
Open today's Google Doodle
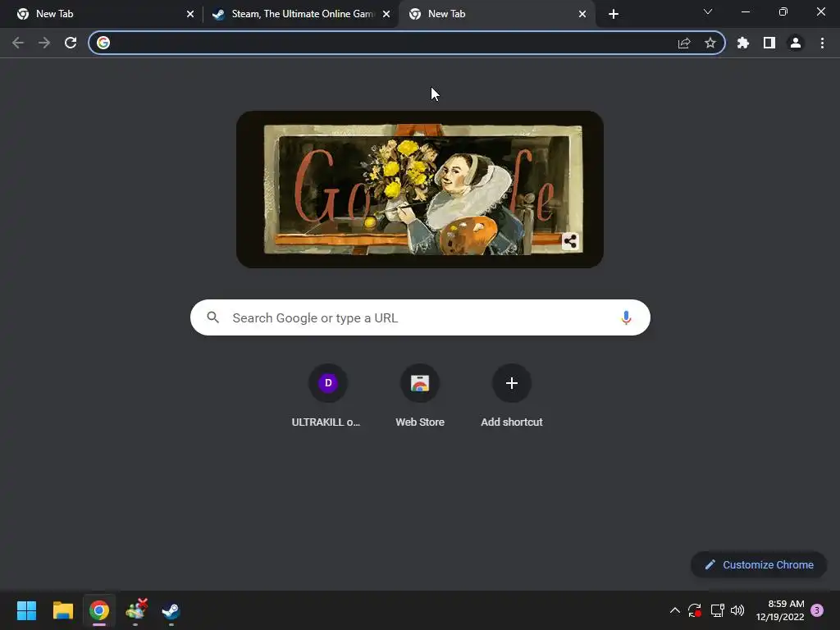click(420, 189)
